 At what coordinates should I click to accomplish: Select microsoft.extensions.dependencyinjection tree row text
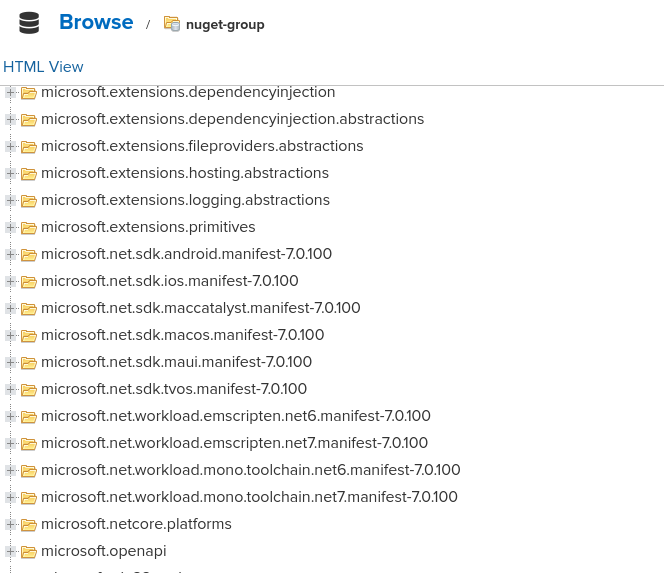[188, 92]
